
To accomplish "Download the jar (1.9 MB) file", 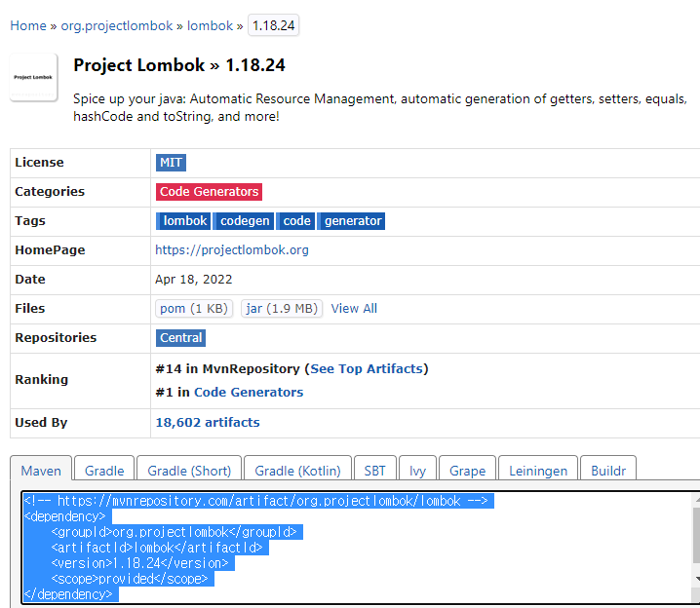I will (x=282, y=308).
